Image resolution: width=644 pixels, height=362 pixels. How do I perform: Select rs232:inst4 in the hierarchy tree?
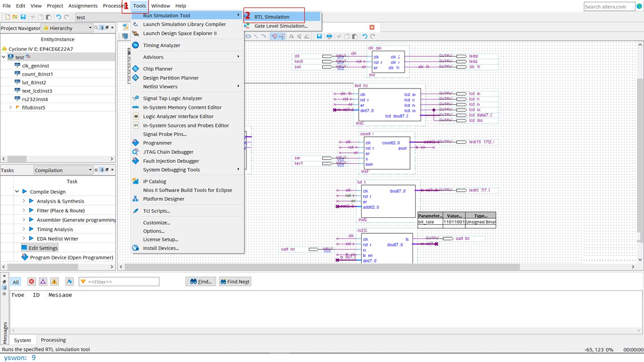(x=35, y=99)
